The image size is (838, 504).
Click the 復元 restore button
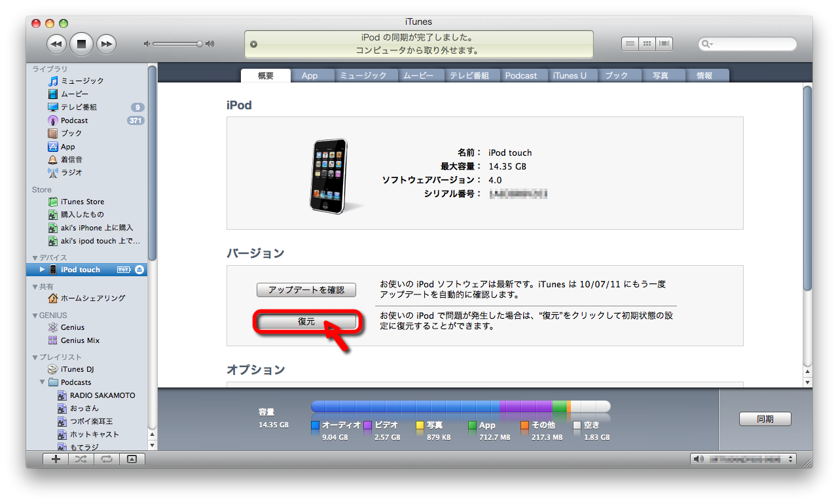tap(306, 321)
